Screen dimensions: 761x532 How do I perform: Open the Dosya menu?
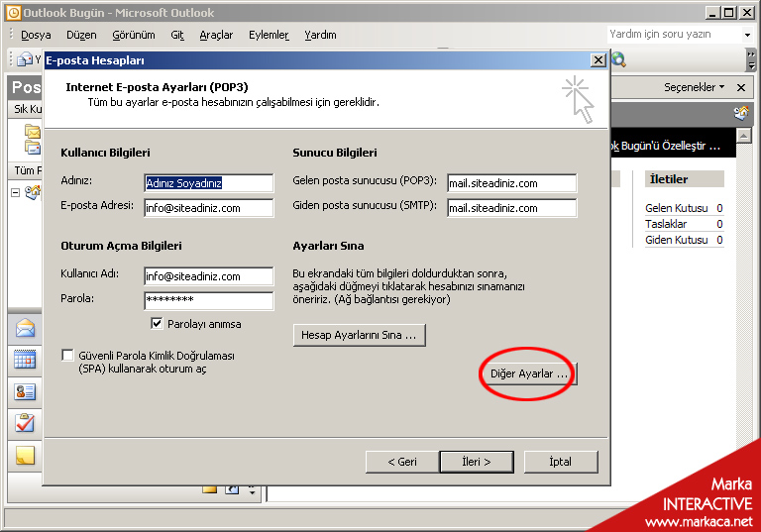pos(36,35)
